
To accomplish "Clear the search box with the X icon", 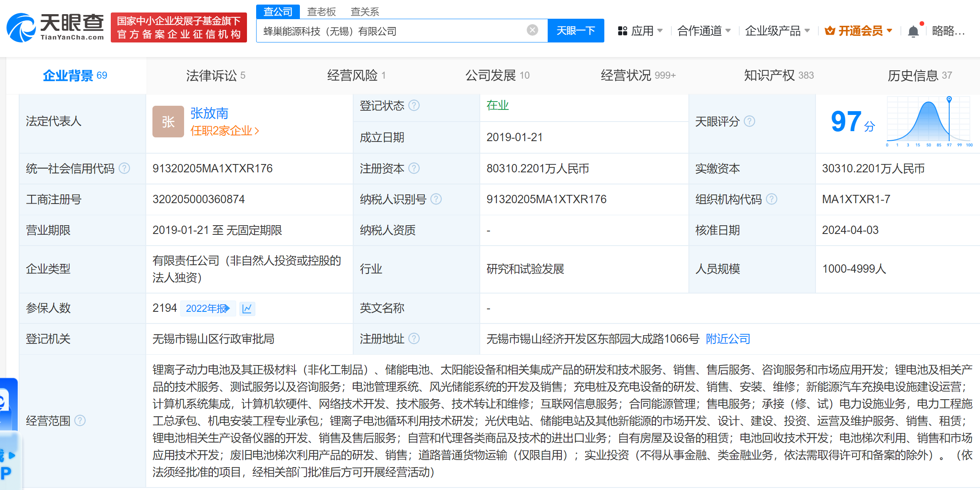I will [x=532, y=30].
